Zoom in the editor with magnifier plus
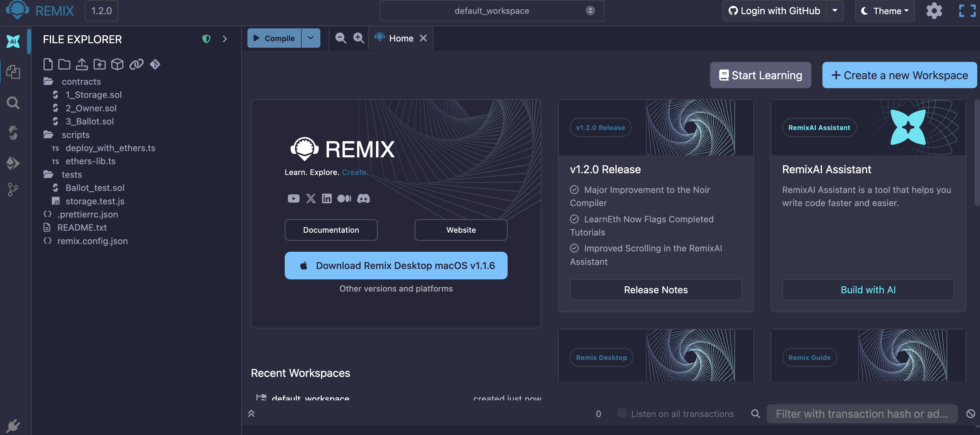 [x=358, y=38]
